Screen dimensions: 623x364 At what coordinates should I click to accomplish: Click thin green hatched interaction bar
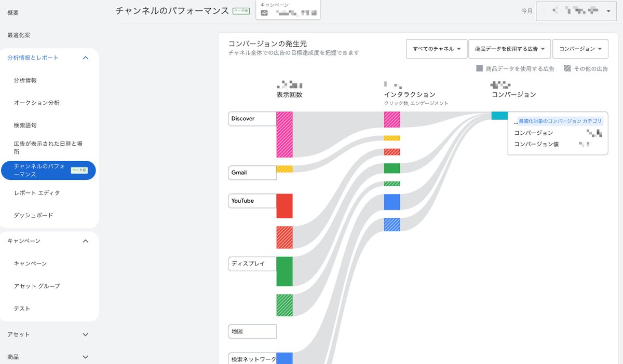click(392, 184)
